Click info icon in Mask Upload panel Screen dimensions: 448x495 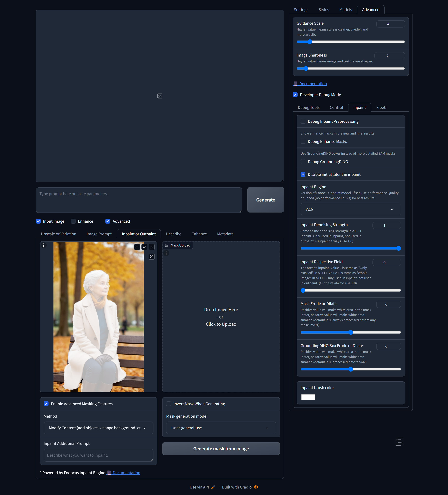166,253
